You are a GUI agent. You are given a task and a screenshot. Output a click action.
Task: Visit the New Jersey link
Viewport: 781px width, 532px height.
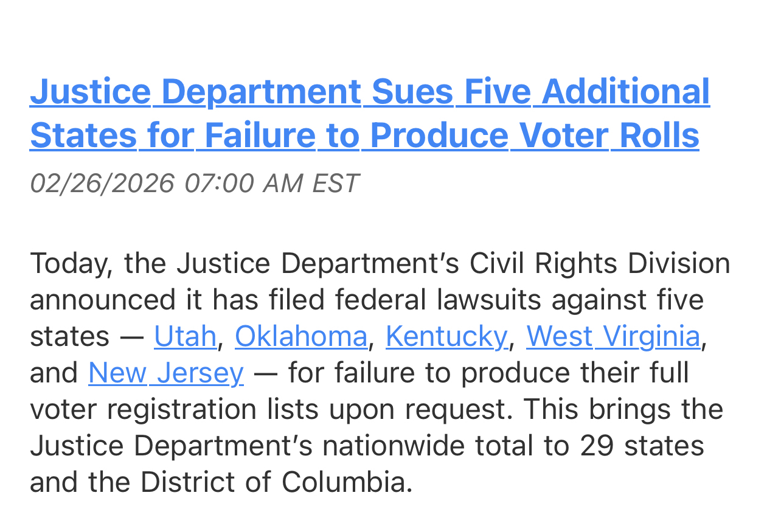point(165,373)
